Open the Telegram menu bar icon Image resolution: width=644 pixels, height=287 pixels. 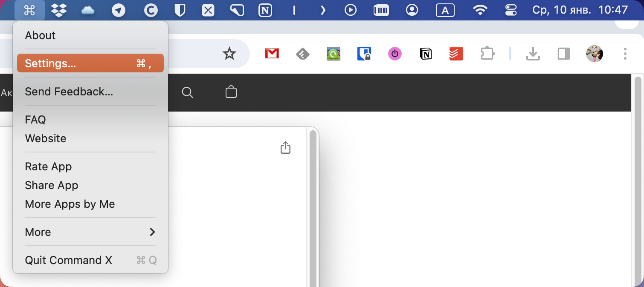(x=119, y=10)
